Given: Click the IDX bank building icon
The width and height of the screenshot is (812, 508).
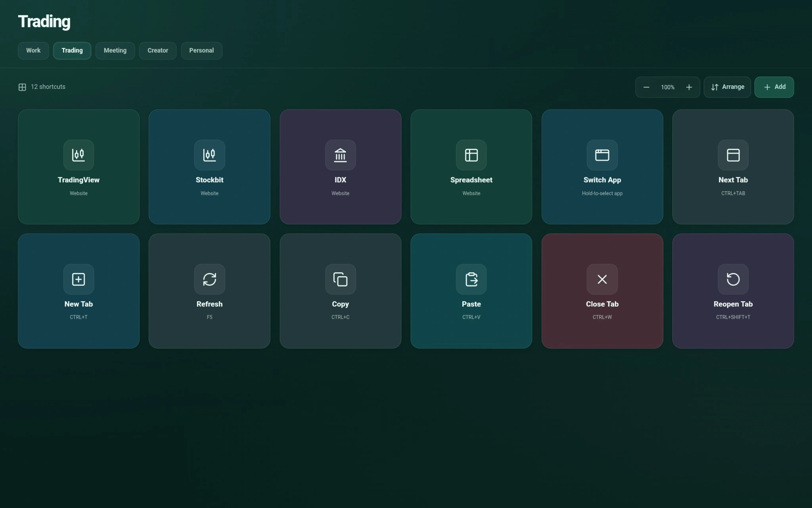Looking at the screenshot, I should point(340,155).
